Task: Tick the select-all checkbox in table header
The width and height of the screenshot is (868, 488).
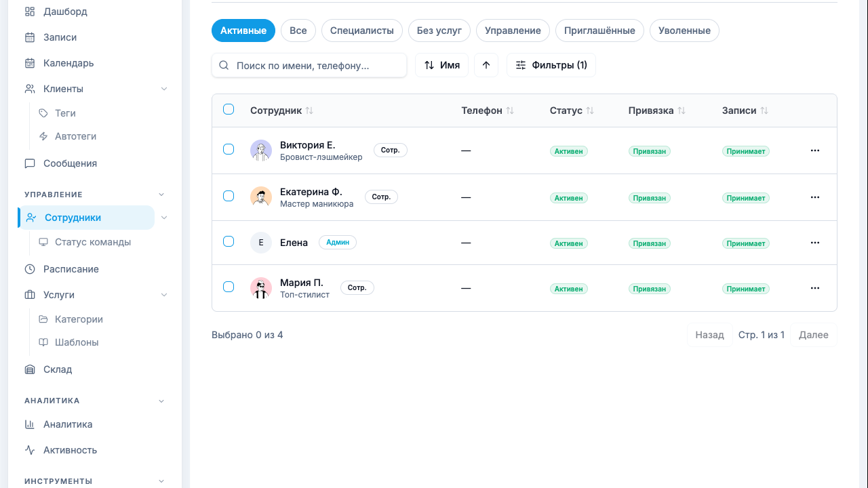Action: (229, 110)
